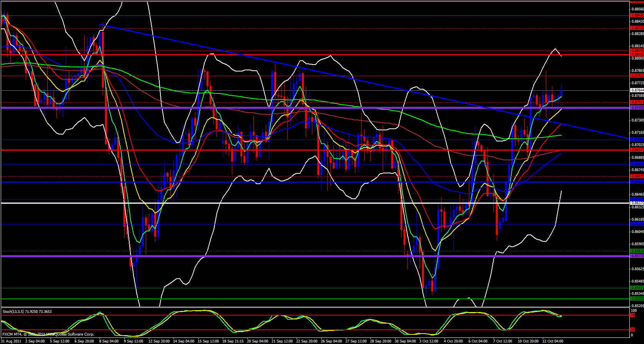The image size is (644, 344).
Task: Click the current price label 0.87644
Action: [x=637, y=90]
